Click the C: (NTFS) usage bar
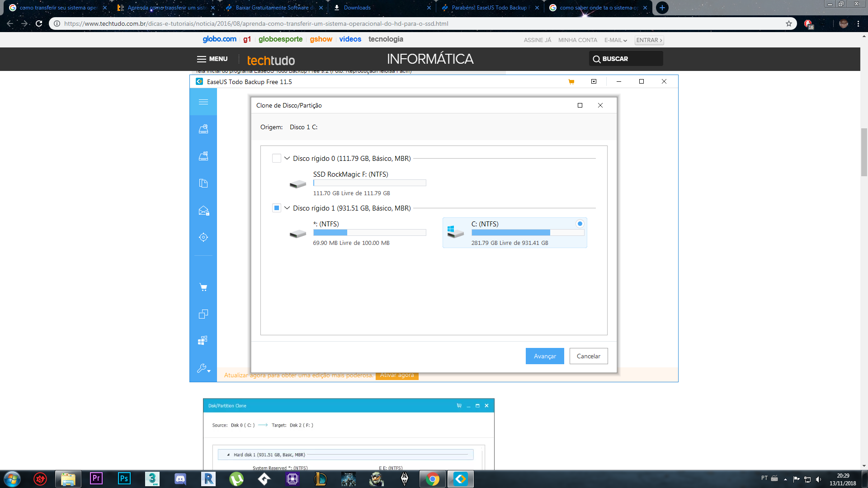The image size is (868, 488). pos(528,233)
